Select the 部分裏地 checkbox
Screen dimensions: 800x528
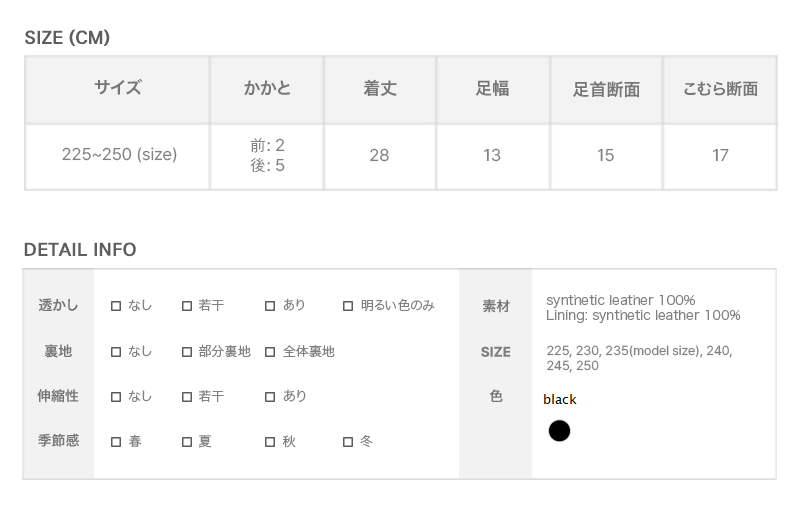coord(187,352)
